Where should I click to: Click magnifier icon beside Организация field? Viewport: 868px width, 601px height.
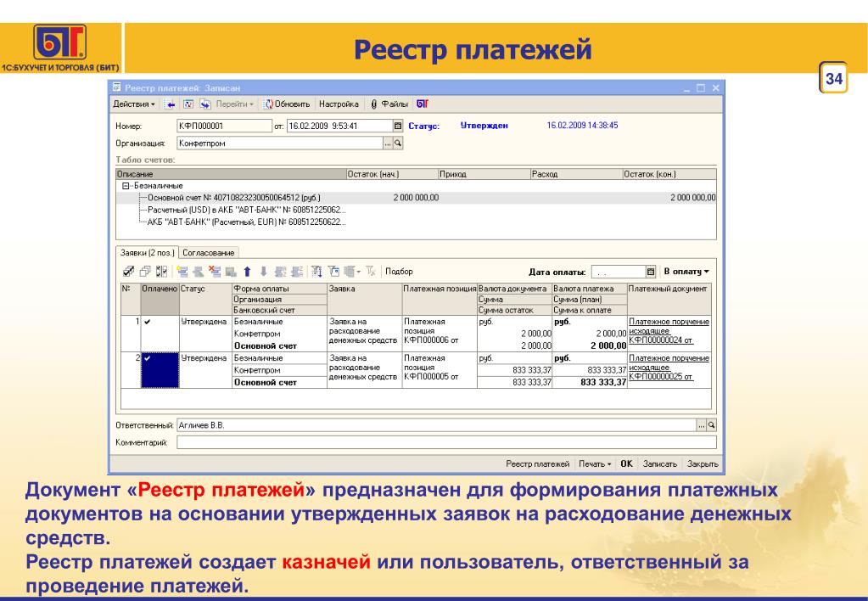tap(398, 143)
